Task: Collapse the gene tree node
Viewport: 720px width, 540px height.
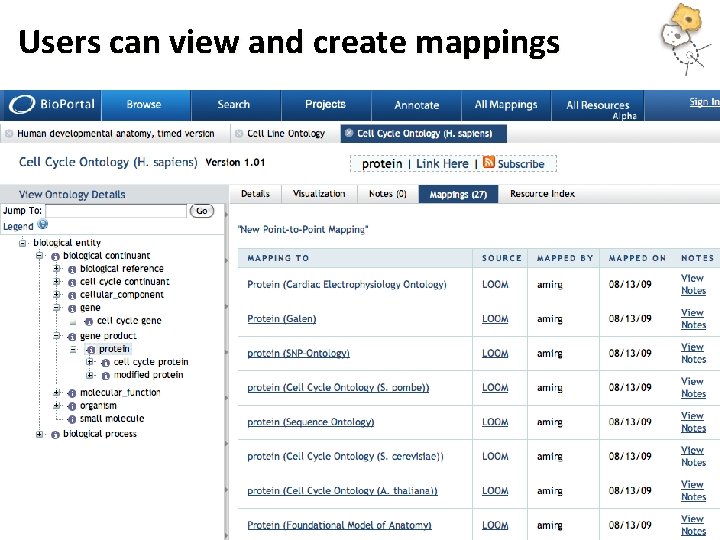Action: [x=56, y=308]
